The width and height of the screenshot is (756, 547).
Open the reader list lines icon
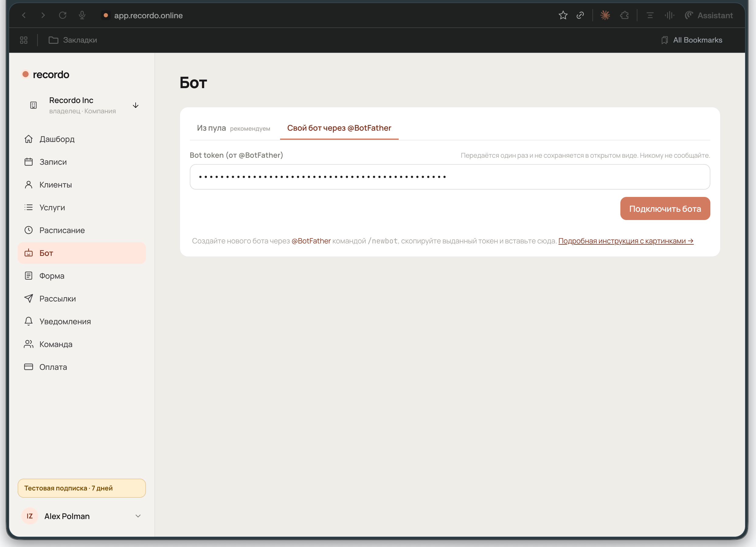pos(650,15)
